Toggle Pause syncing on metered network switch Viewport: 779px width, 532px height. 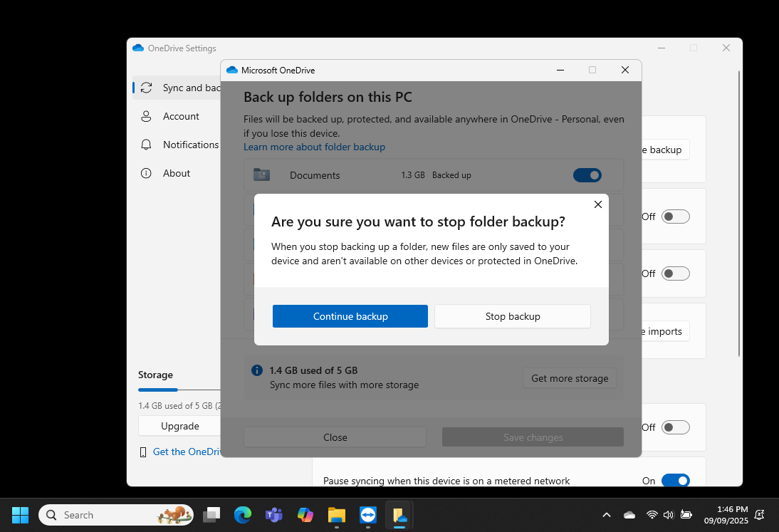(676, 480)
